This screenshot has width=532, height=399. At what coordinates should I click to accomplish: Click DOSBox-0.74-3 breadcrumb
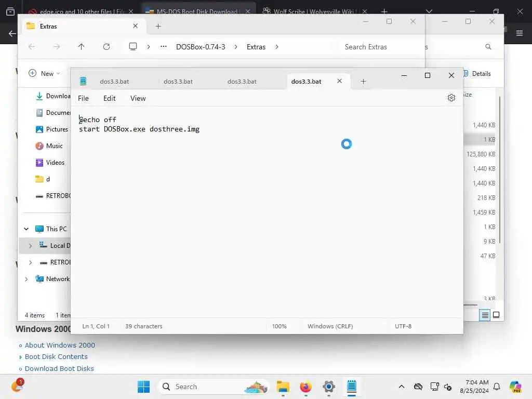tap(201, 47)
